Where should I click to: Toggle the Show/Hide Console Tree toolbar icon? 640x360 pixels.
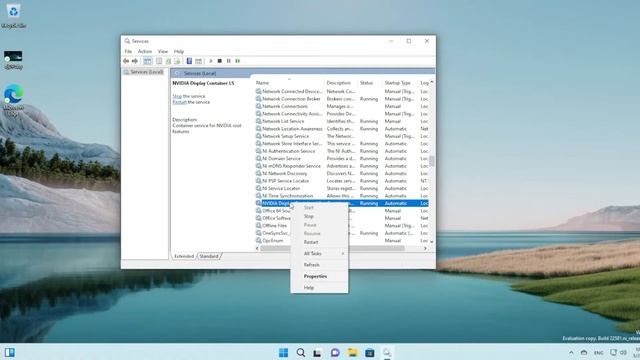click(147, 61)
